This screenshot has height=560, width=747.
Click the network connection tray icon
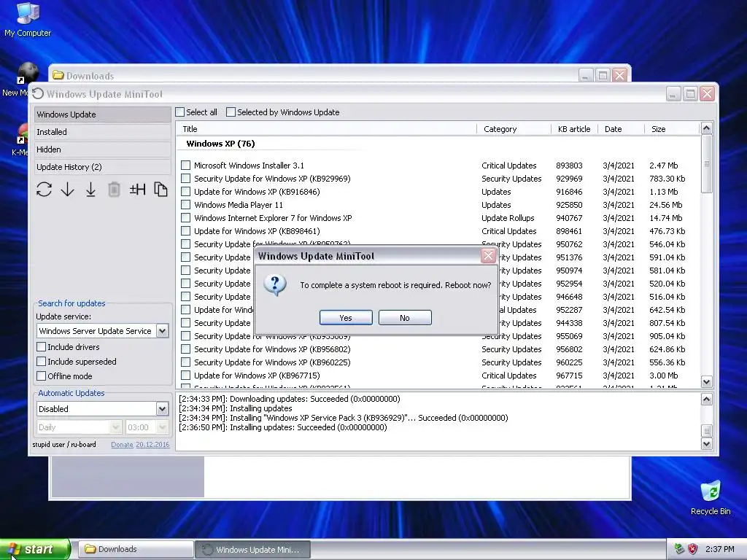679,549
